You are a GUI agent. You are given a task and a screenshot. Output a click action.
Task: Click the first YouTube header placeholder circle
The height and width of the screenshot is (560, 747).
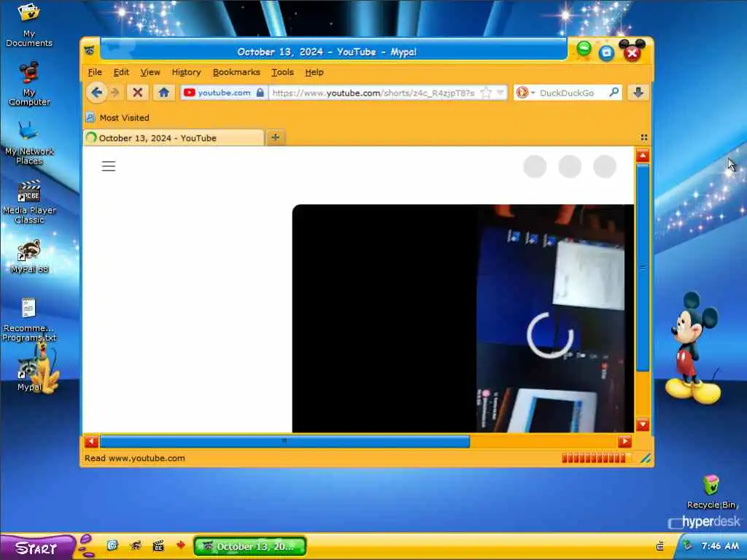[535, 167]
